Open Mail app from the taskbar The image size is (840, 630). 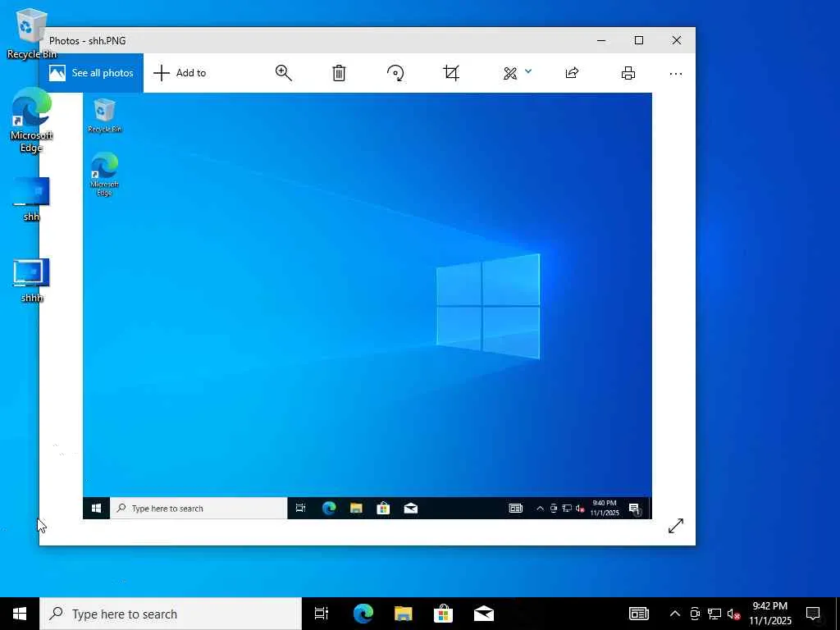coord(484,614)
